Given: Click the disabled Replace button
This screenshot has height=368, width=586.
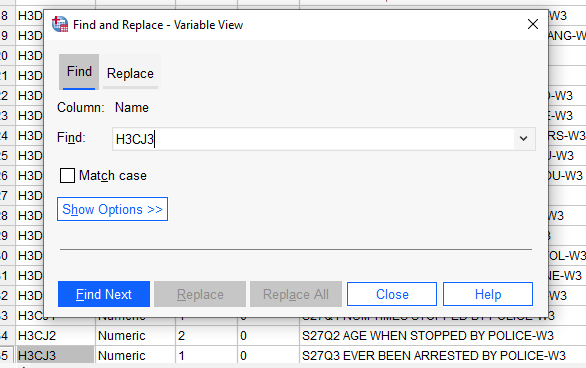Looking at the screenshot, I should pos(200,294).
